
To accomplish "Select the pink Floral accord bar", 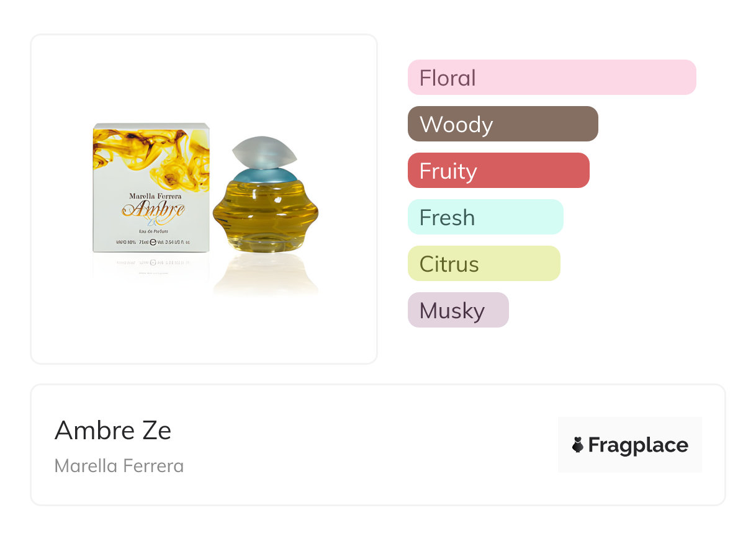I will [x=551, y=78].
